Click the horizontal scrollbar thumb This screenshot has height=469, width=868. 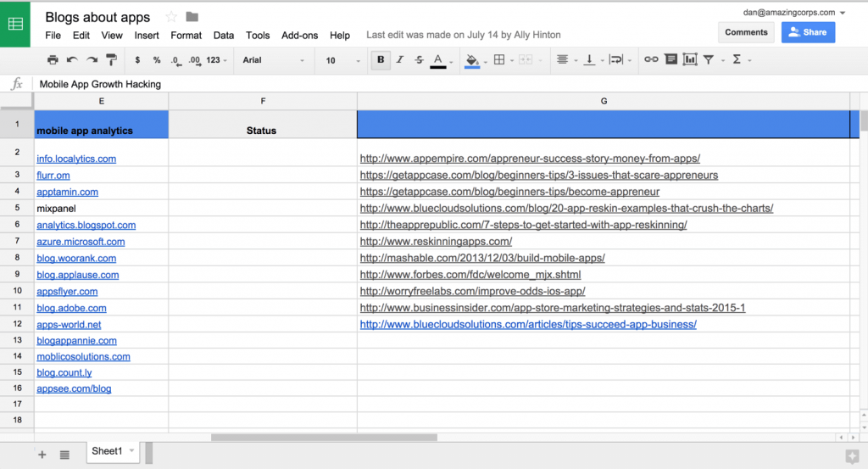point(324,438)
